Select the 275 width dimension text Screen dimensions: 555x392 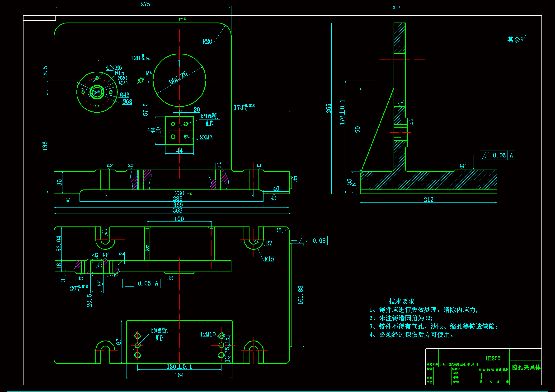[x=145, y=4]
